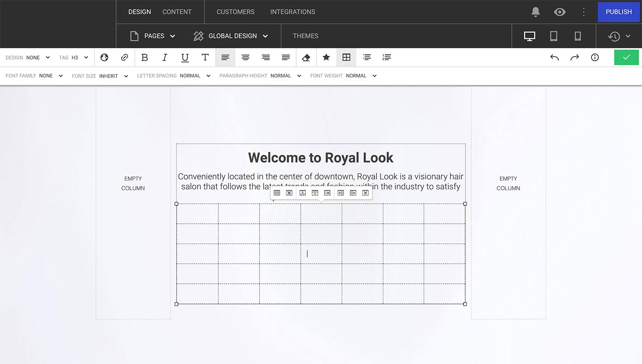Open table properties in table popup
642x364 pixels.
(277, 193)
